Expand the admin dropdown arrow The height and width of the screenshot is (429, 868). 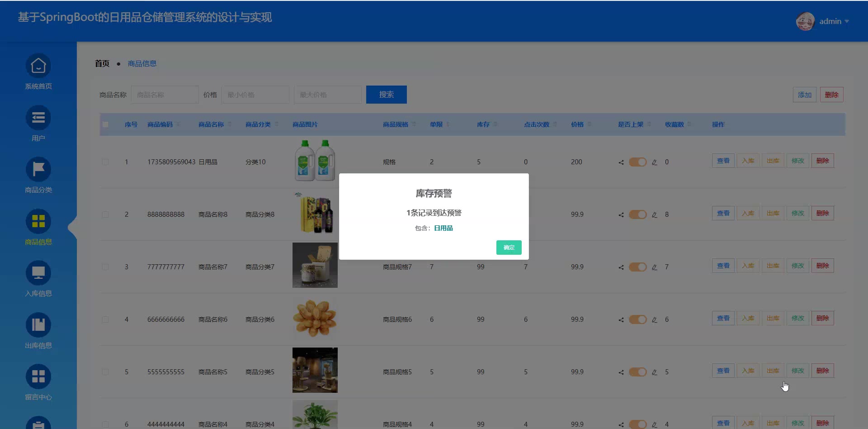(x=847, y=22)
